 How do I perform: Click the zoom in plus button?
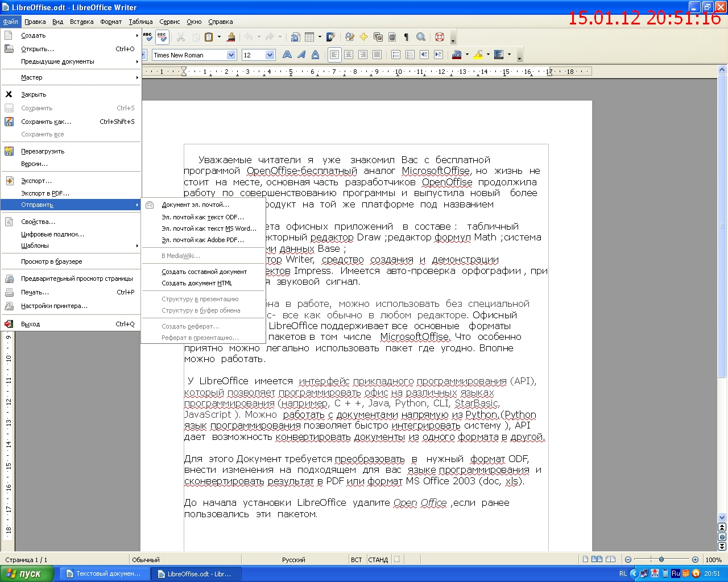(695, 559)
